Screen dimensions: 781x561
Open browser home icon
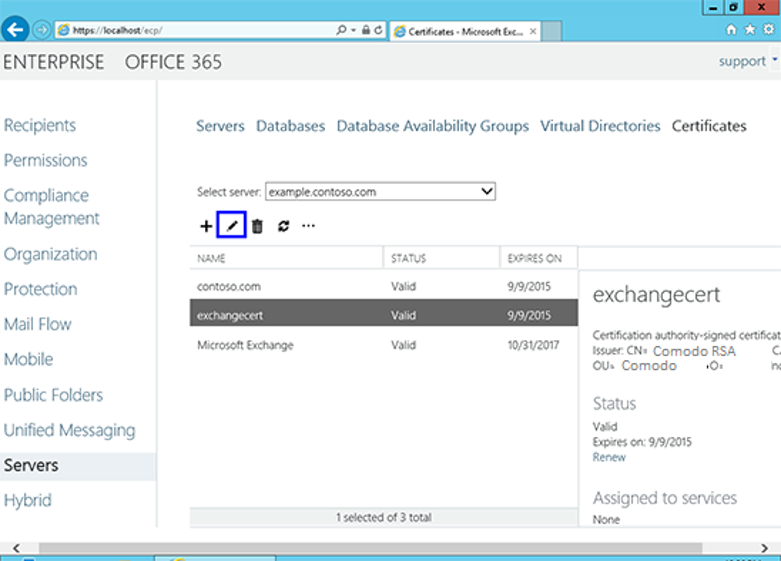[731, 30]
